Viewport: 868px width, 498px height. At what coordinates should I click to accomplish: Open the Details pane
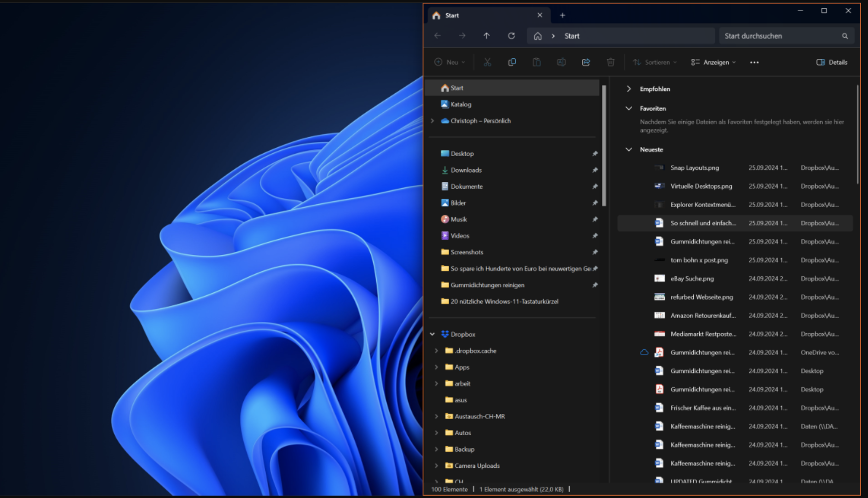(831, 62)
